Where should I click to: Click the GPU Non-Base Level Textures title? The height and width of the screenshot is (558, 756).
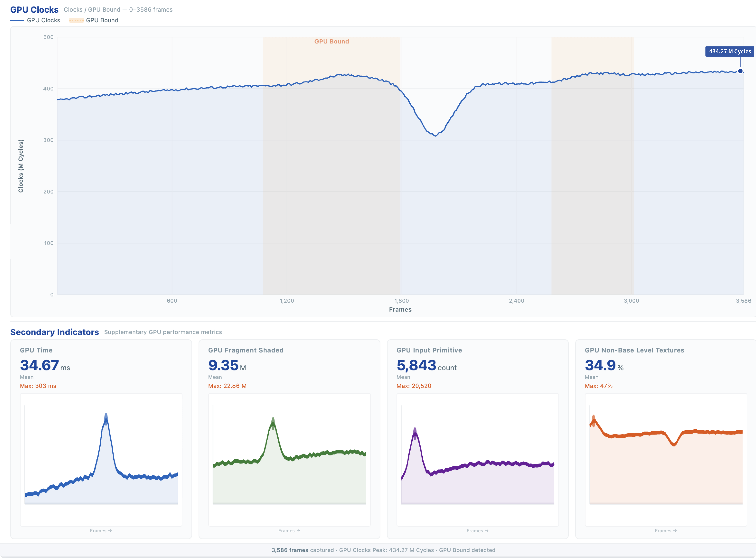point(634,350)
